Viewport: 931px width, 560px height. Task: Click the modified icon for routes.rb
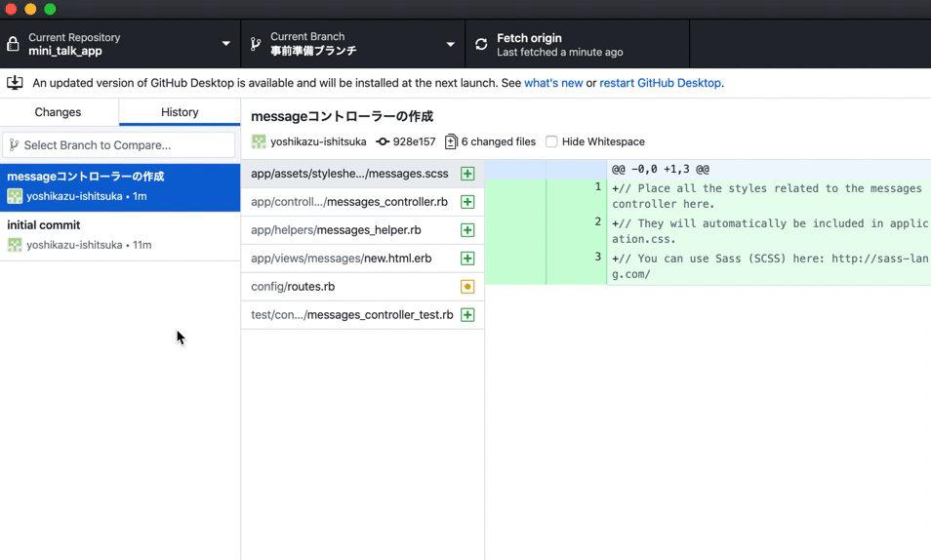tap(467, 286)
